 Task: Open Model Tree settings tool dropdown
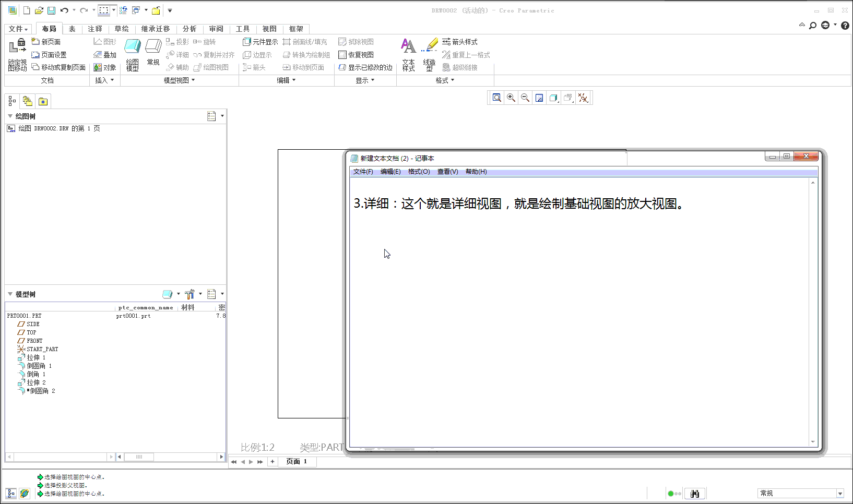pyautogui.click(x=192, y=294)
